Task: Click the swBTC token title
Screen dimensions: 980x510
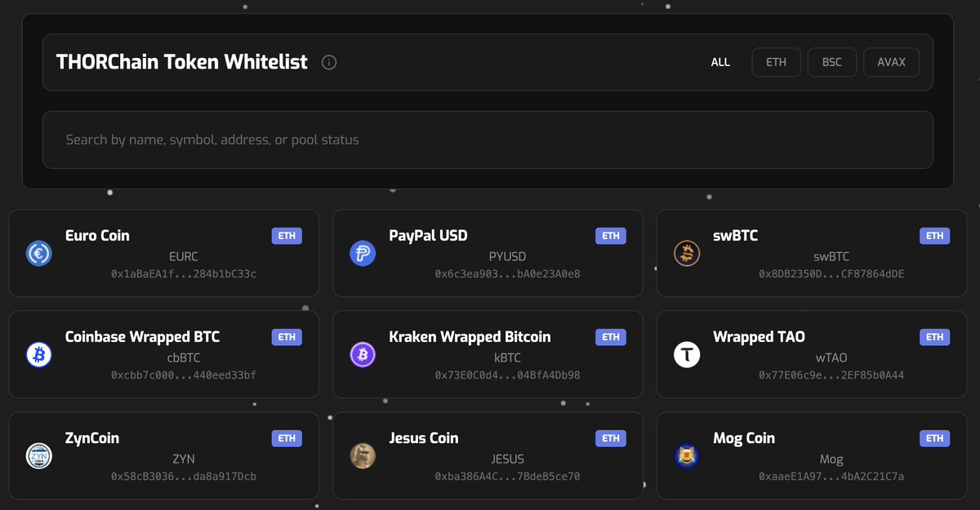Action: pos(736,236)
